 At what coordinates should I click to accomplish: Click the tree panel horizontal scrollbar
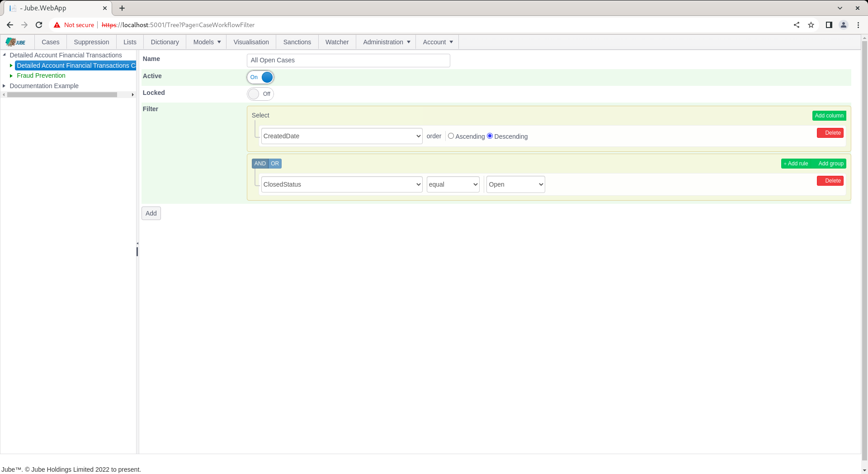click(62, 95)
